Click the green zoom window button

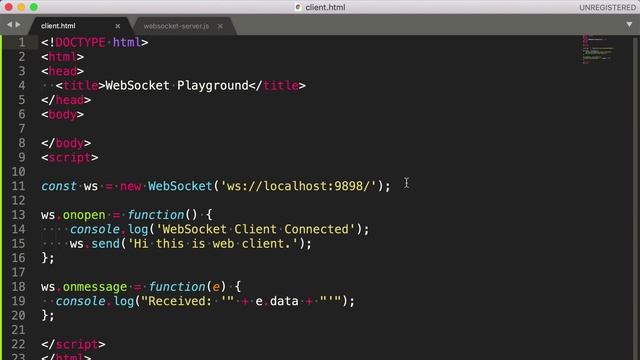(34, 7)
